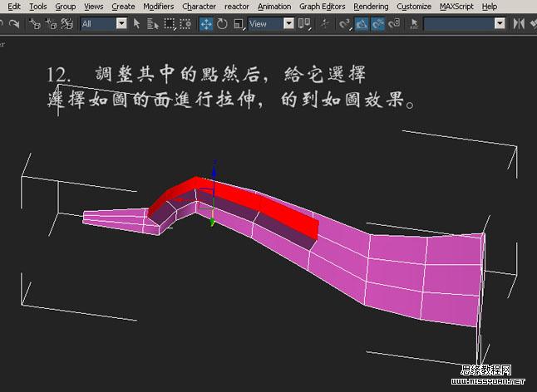Viewport: 537px width, 392px height.
Task: Toggle the Angle Snap button
Action: pos(362,24)
